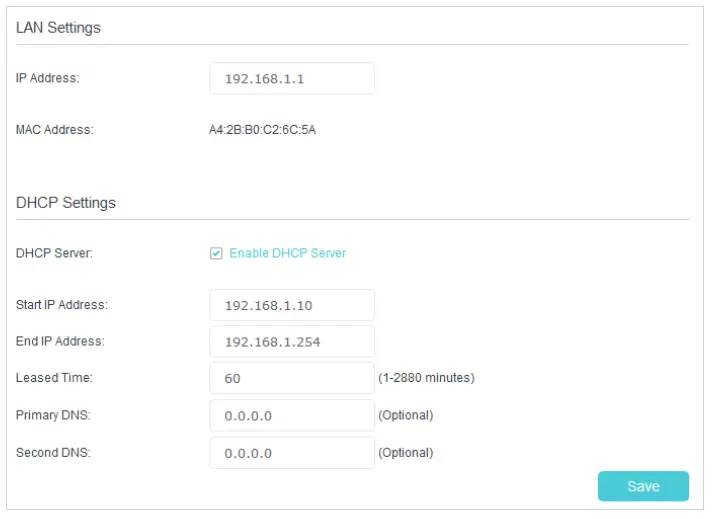Click MAC address value A4:2B:B0:C2:6C:5A
This screenshot has width=712, height=519.
click(262, 130)
